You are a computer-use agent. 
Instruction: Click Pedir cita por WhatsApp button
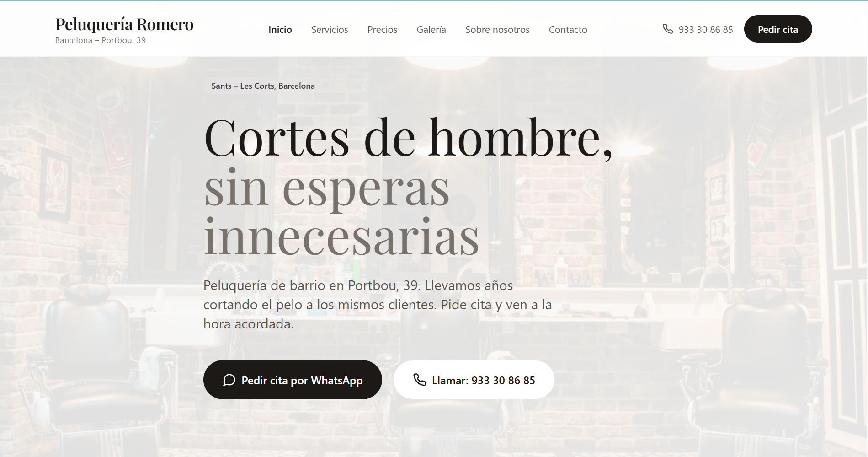(x=293, y=380)
